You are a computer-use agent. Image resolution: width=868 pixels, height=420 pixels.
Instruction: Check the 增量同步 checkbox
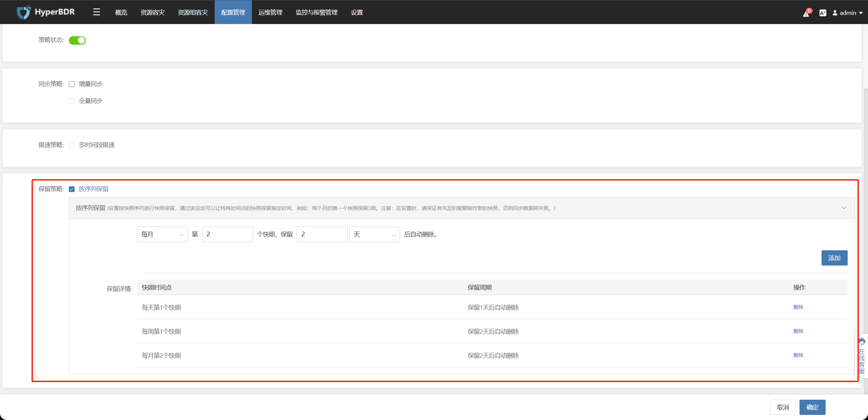(72, 84)
